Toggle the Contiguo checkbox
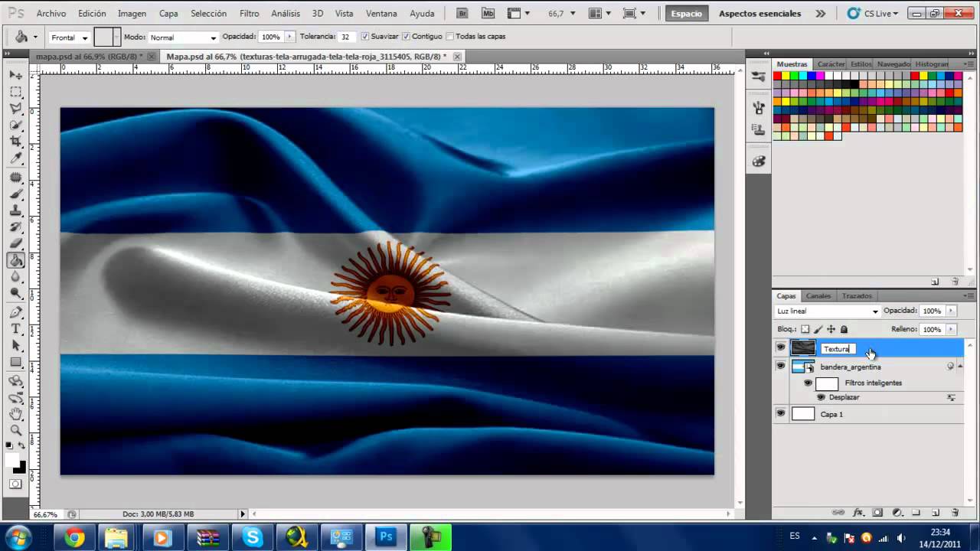This screenshot has width=980, height=551. coord(407,37)
